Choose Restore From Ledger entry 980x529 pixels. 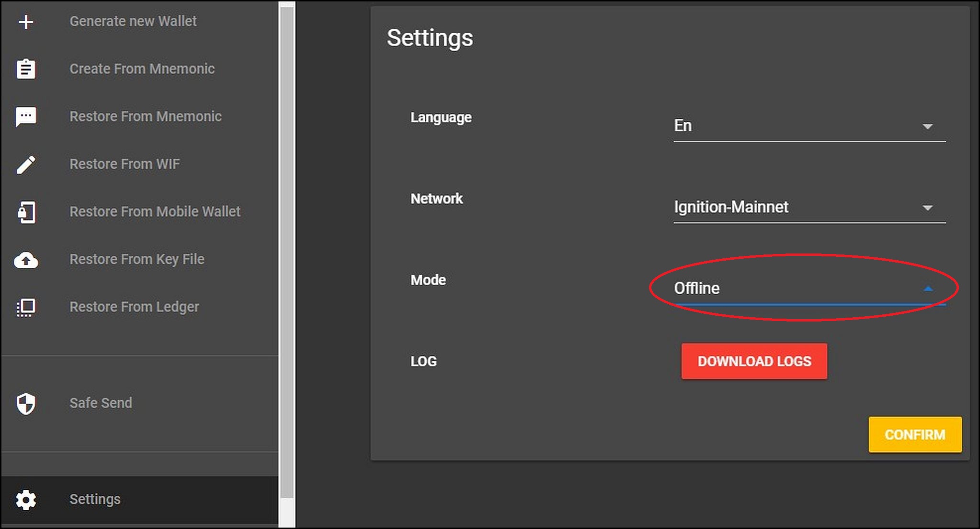(135, 307)
